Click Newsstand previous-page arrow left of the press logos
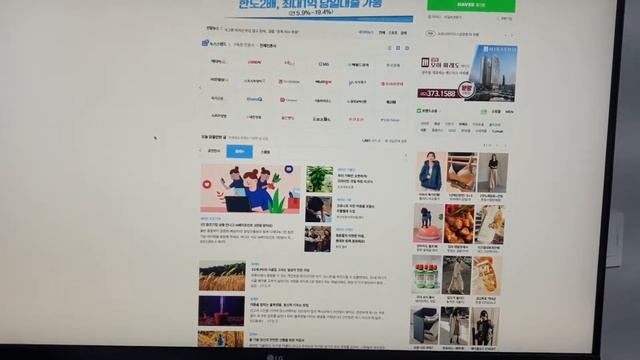640x360 pixels. (x=200, y=87)
